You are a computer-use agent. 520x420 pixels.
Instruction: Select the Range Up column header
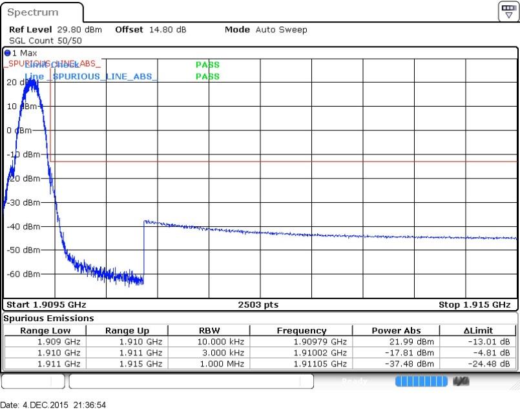(x=127, y=330)
